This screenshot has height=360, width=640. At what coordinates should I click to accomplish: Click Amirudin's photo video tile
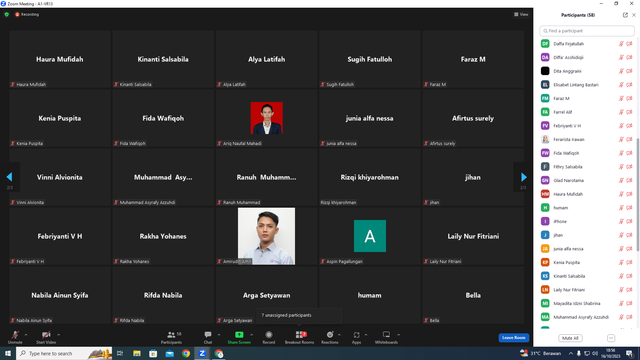point(267,236)
